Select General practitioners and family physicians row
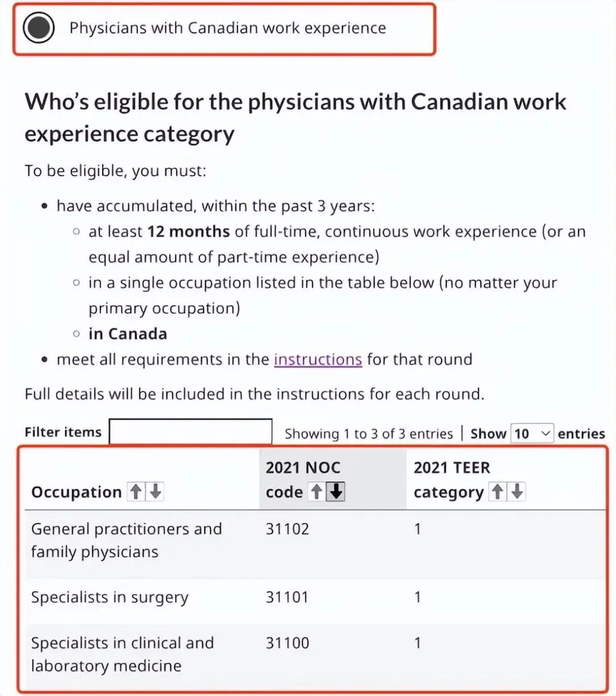The width and height of the screenshot is (616, 696). pyautogui.click(x=126, y=540)
